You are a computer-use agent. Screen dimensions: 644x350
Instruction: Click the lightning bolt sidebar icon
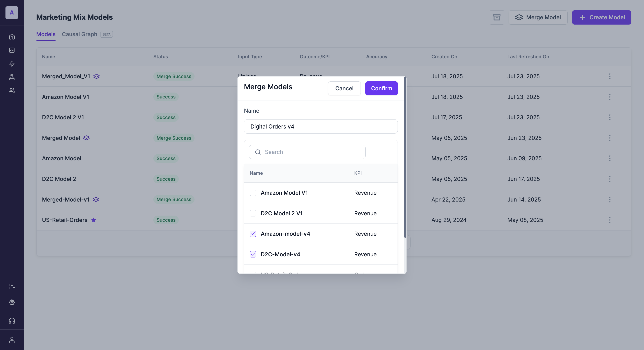pos(12,64)
